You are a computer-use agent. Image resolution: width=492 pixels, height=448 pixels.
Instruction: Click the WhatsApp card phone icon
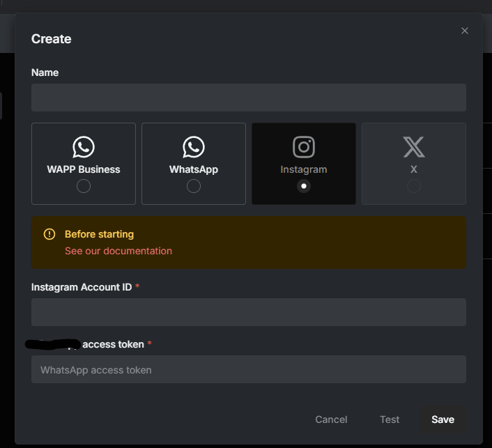(x=194, y=147)
